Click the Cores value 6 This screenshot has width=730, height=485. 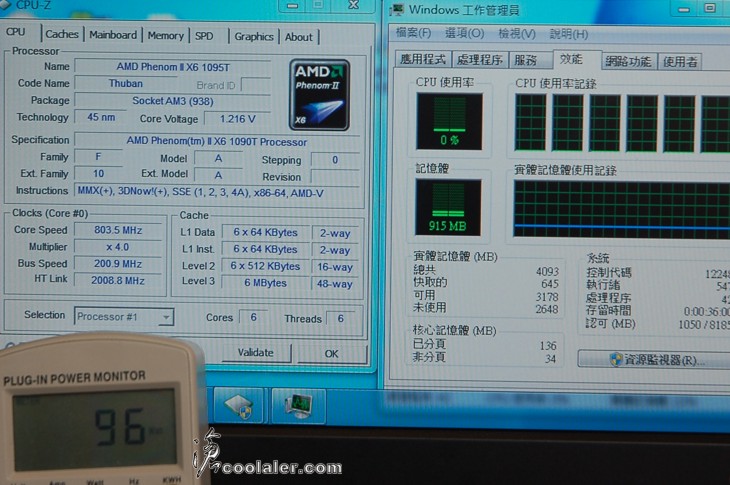coord(253,317)
